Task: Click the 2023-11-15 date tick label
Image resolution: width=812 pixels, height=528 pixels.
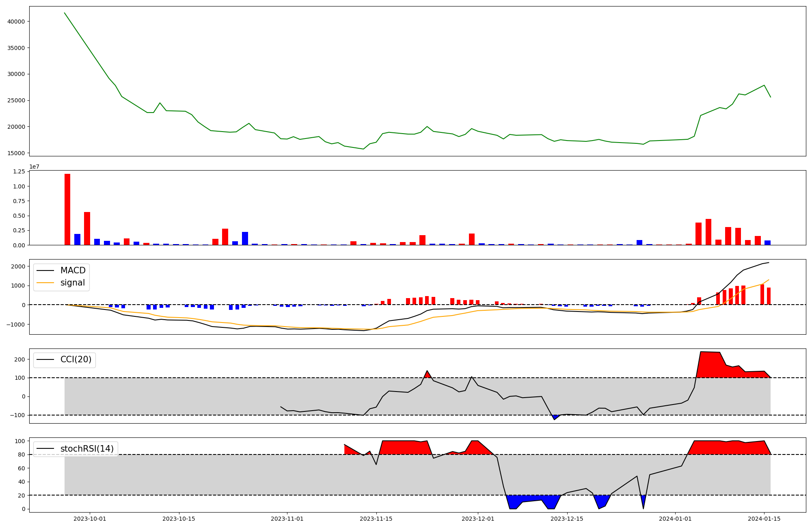Action: point(376,519)
